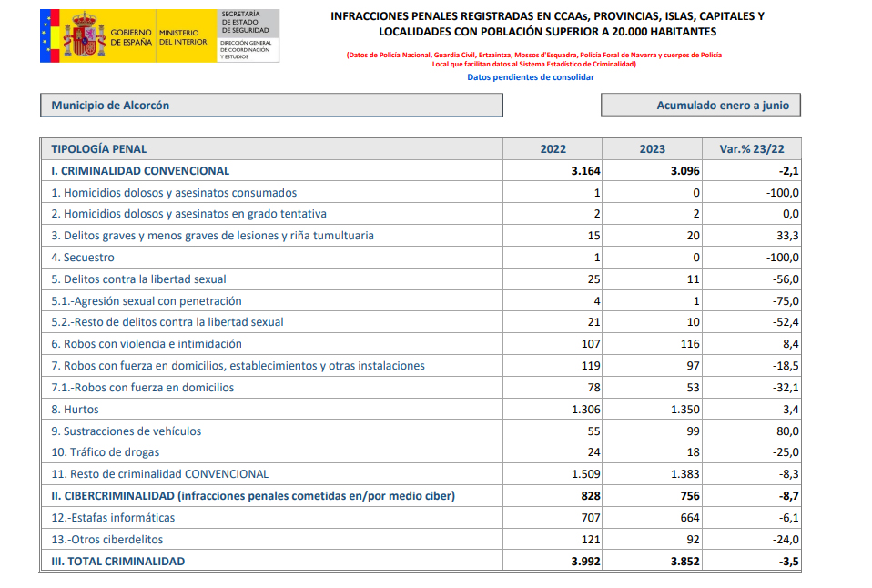The image size is (872, 588).
Task: Click the red data sources note text
Action: pos(533,60)
